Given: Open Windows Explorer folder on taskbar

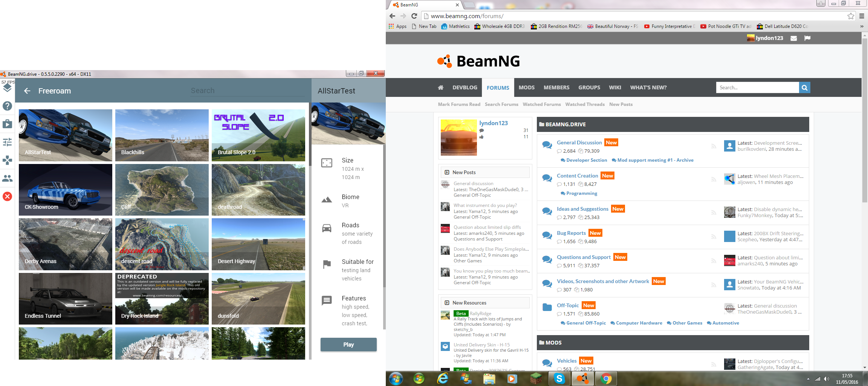Looking at the screenshot, I should [489, 378].
